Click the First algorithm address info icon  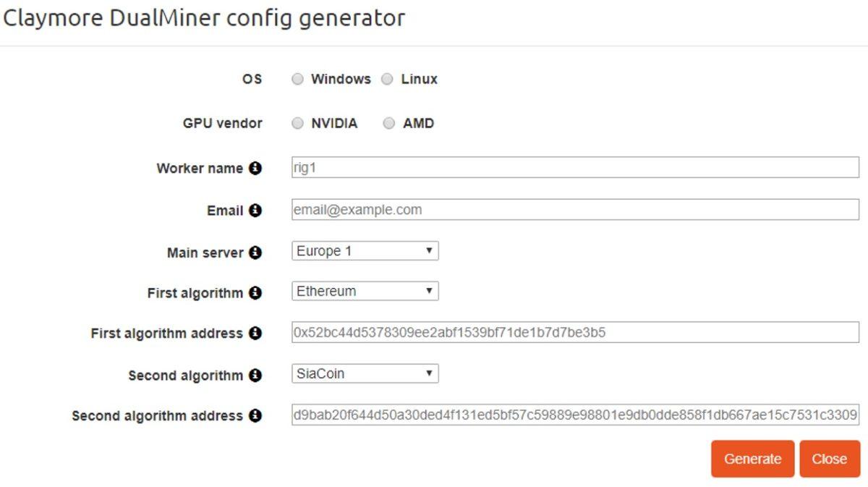(x=255, y=333)
